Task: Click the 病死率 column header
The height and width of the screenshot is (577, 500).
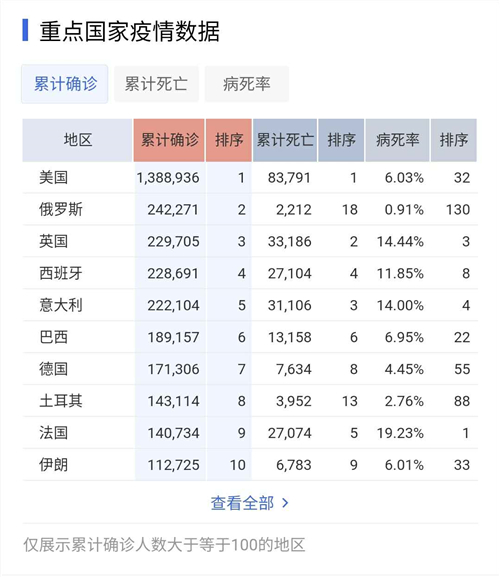Action: pos(397,140)
